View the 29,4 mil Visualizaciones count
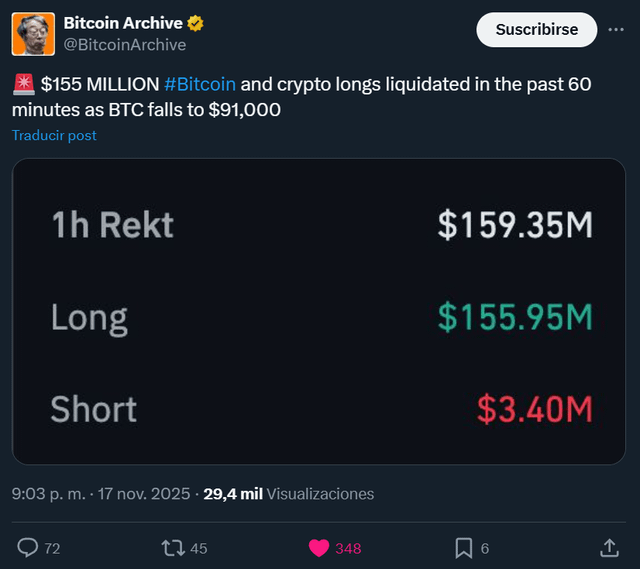The image size is (640, 569). 288,493
